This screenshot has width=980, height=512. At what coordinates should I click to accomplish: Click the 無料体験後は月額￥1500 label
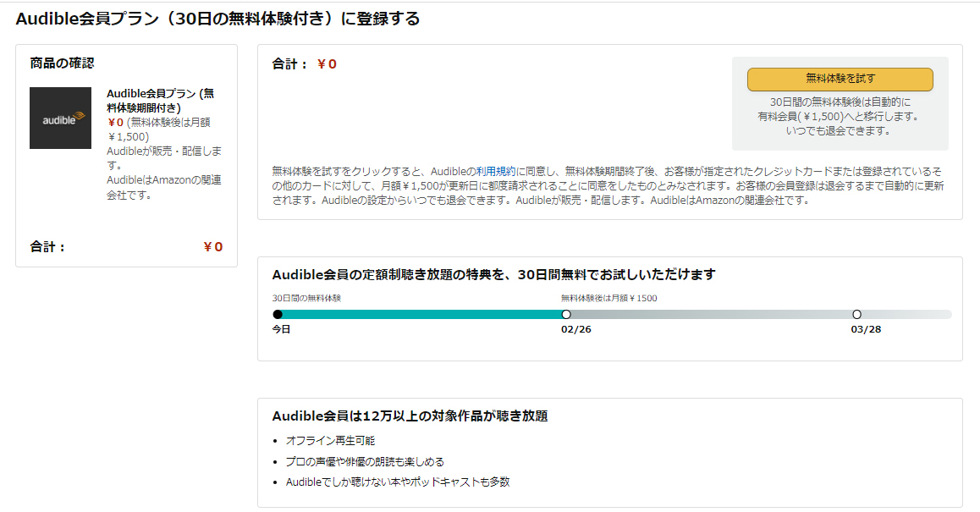[608, 298]
